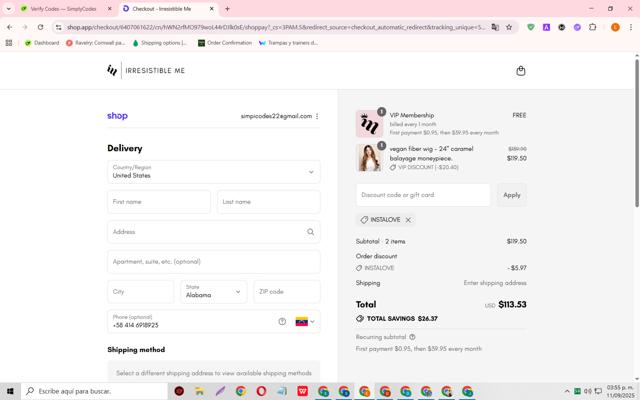
Task: Open a new browser tab
Action: pyautogui.click(x=227, y=9)
